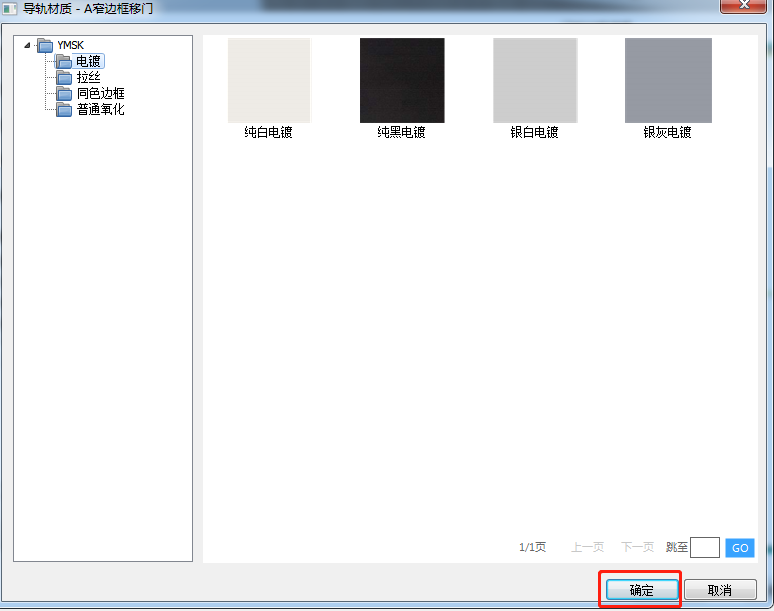Pick the 银白电镀 material swatch
The height and width of the screenshot is (611, 774).
click(x=535, y=81)
